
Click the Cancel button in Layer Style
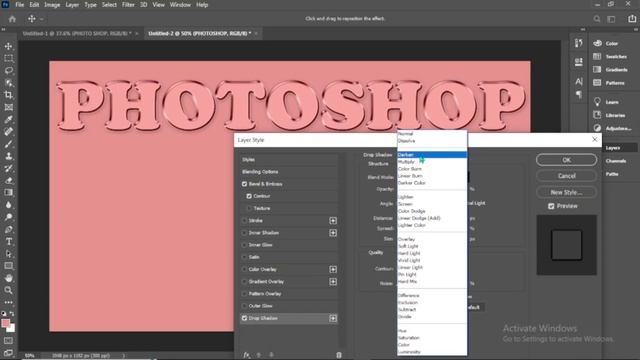567,176
